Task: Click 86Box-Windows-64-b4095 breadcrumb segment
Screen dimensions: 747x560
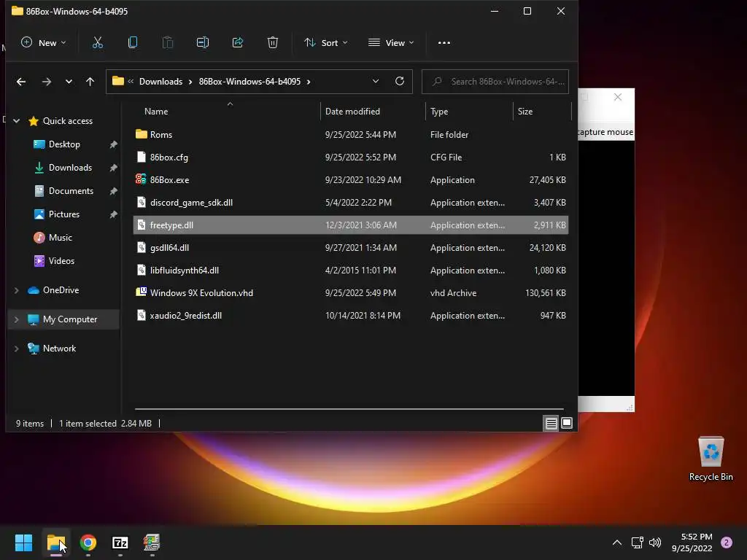Action: pyautogui.click(x=249, y=82)
